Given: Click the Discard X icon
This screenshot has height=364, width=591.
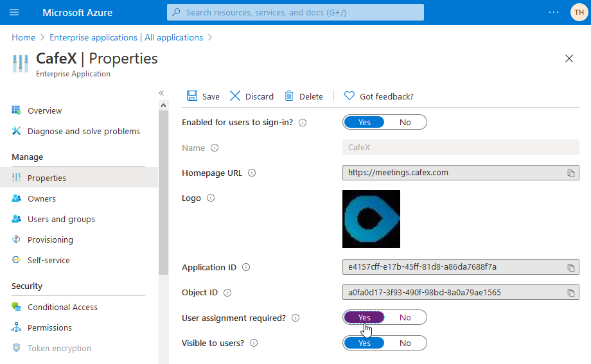Looking at the screenshot, I should coord(235,96).
